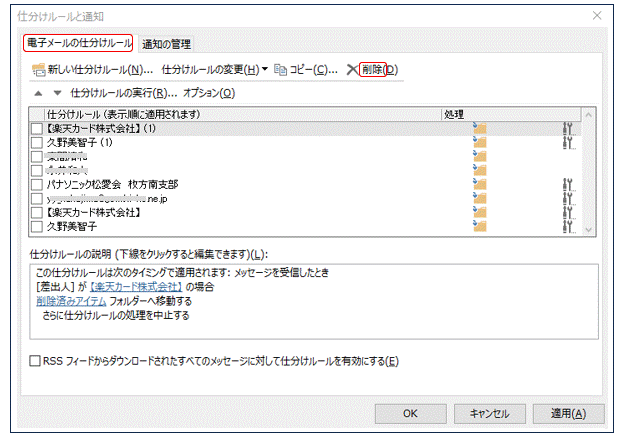
Task: Click folder action icon for 久野美智子 (1)
Action: click(x=479, y=143)
